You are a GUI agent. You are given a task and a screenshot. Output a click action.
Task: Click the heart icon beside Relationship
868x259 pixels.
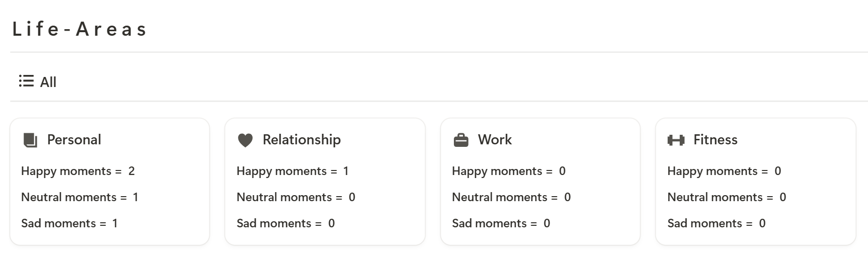tap(245, 140)
